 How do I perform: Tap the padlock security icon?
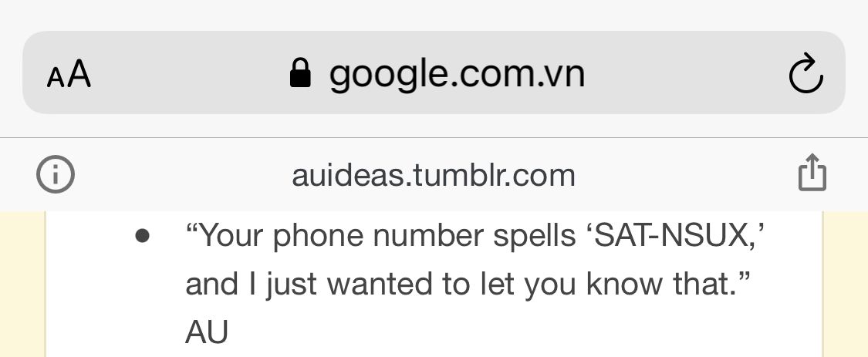[x=301, y=73]
